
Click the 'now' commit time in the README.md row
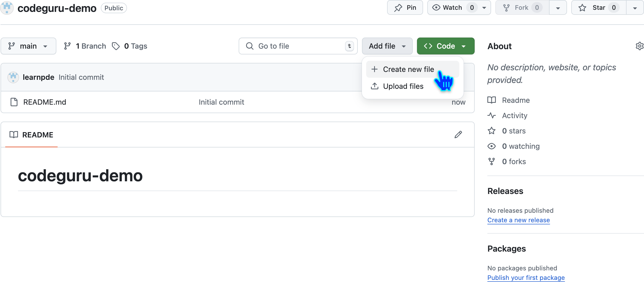459,102
